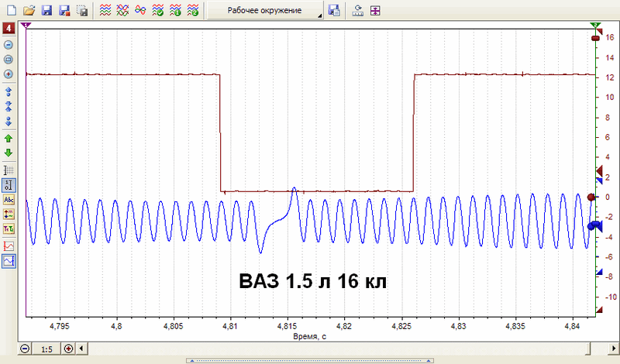Click the scrollbar right arrow

pyautogui.click(x=614, y=349)
